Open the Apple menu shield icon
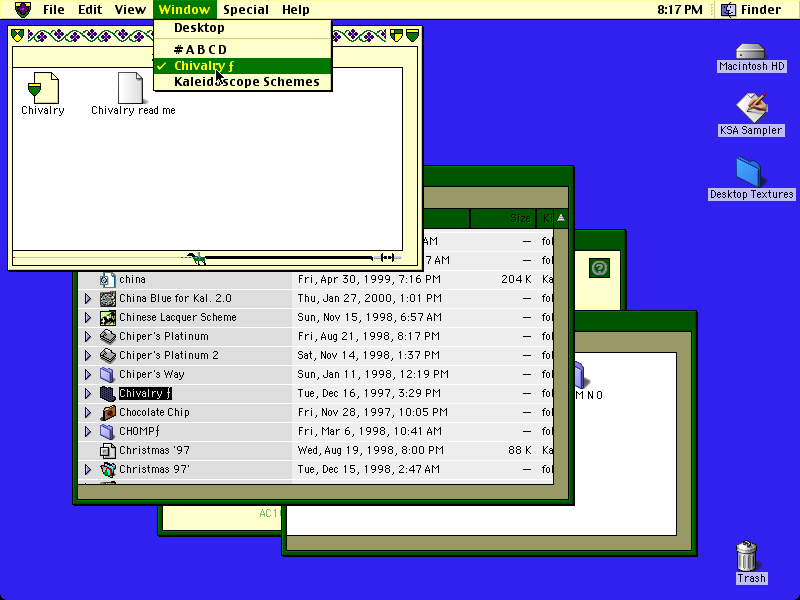This screenshot has height=600, width=800. (23, 9)
